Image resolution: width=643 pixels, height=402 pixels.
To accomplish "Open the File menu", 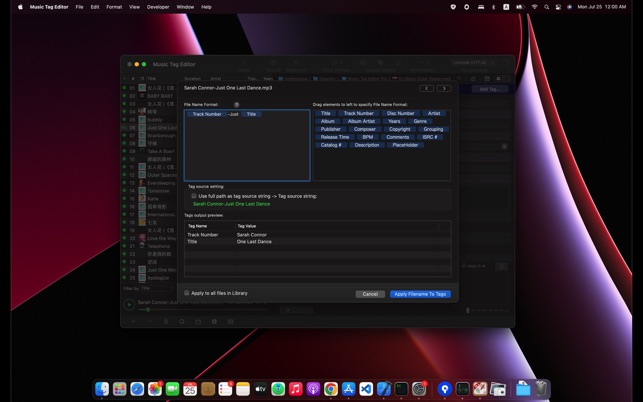I will pos(79,7).
